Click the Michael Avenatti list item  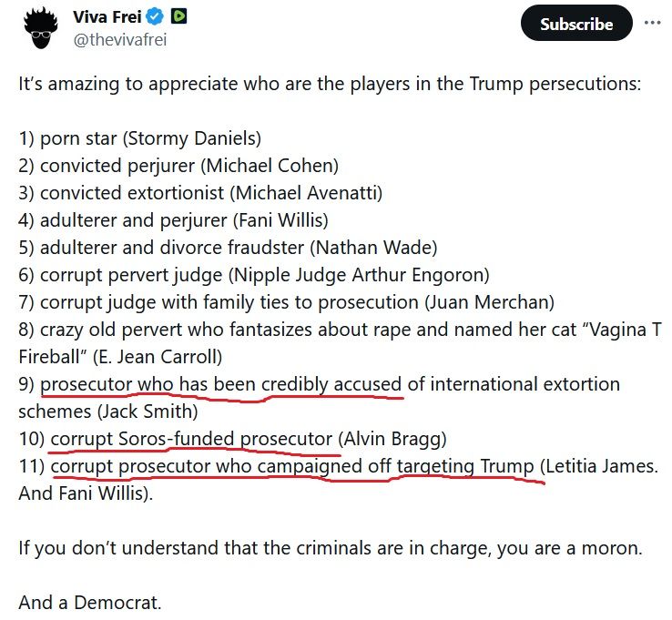coord(200,193)
